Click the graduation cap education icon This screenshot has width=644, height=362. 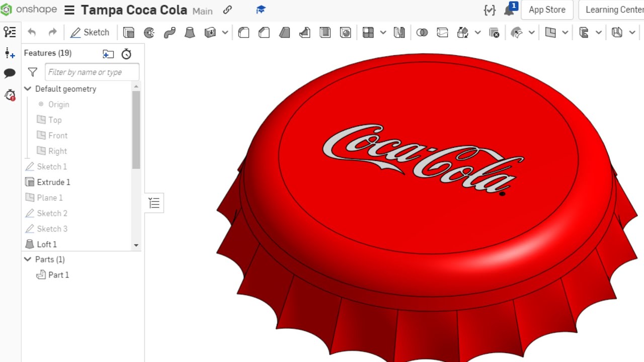261,10
